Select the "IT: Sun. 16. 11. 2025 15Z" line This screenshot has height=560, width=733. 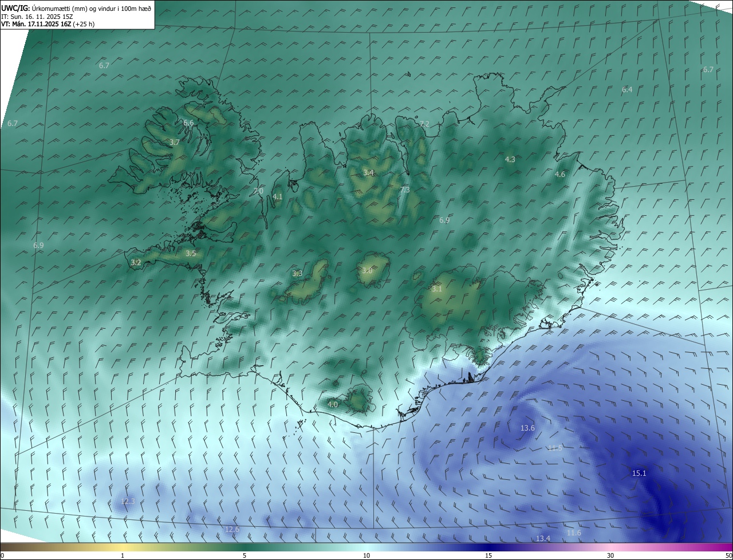pyautogui.click(x=37, y=17)
